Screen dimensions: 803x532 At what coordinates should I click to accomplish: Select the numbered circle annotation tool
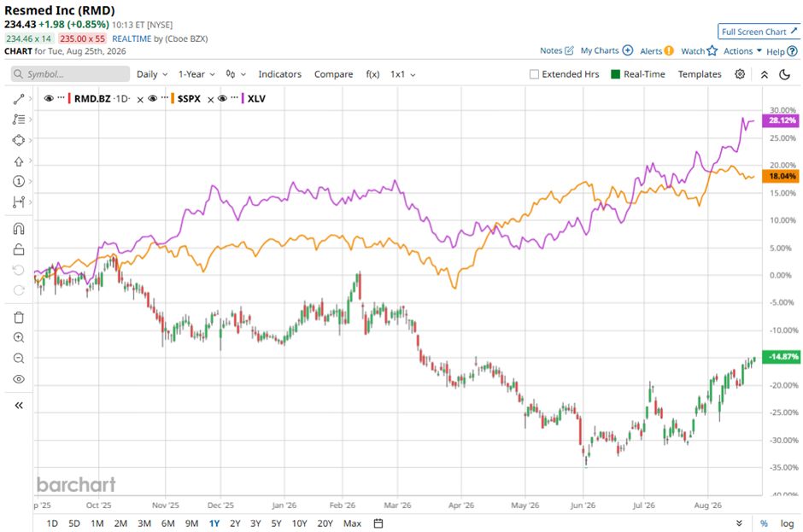point(19,181)
